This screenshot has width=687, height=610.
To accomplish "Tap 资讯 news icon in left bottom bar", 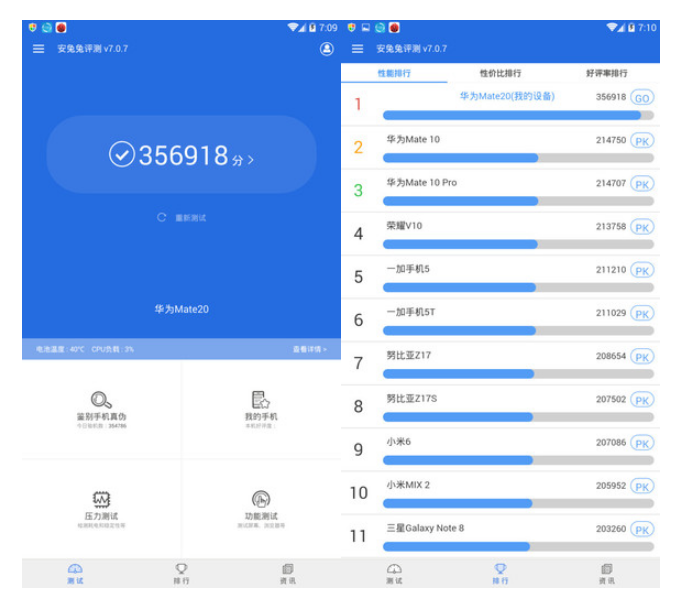I will pos(287,573).
